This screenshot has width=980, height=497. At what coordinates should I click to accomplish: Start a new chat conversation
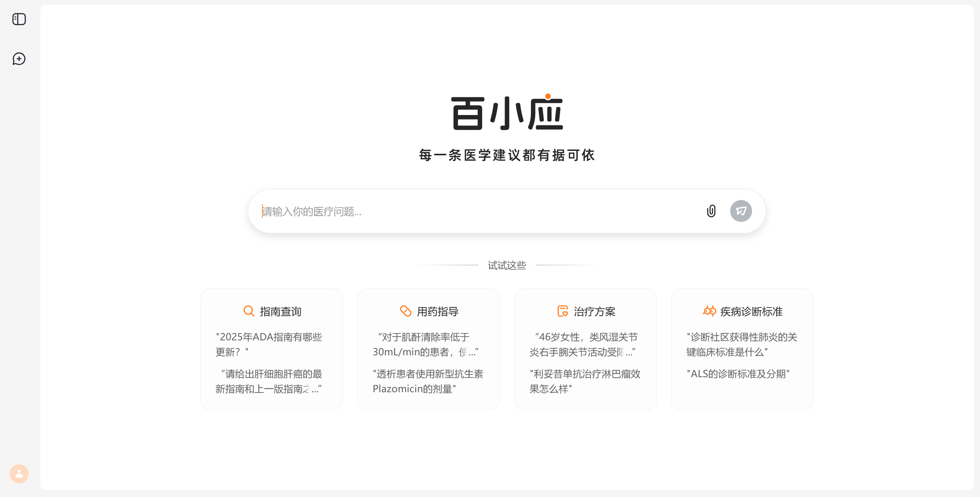pos(19,59)
